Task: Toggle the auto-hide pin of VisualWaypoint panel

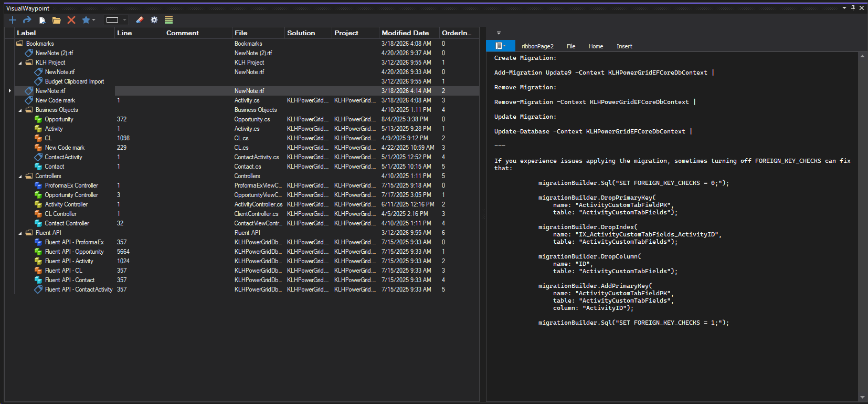Action: coord(853,8)
